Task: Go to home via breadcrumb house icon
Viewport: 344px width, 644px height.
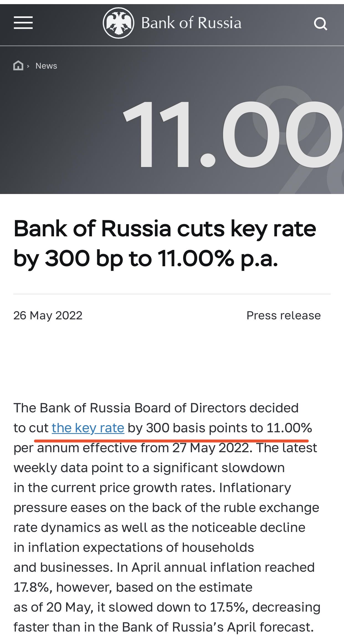Action: (x=18, y=66)
